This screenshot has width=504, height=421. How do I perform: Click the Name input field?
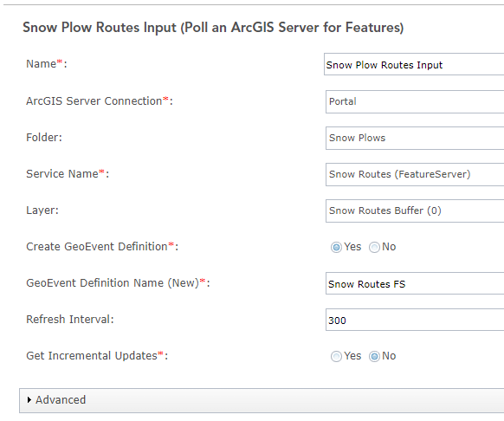coord(414,64)
